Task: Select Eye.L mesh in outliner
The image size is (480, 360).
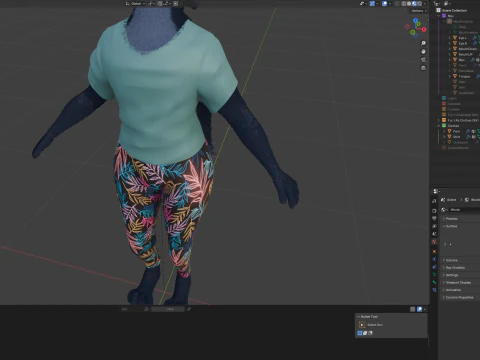Action: (x=462, y=38)
